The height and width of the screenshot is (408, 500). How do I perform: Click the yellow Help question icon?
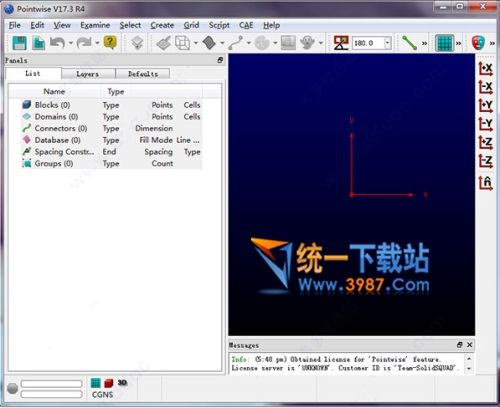click(110, 42)
